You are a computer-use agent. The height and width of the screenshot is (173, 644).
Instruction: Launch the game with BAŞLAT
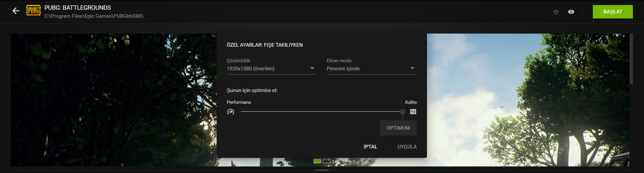coord(613,12)
